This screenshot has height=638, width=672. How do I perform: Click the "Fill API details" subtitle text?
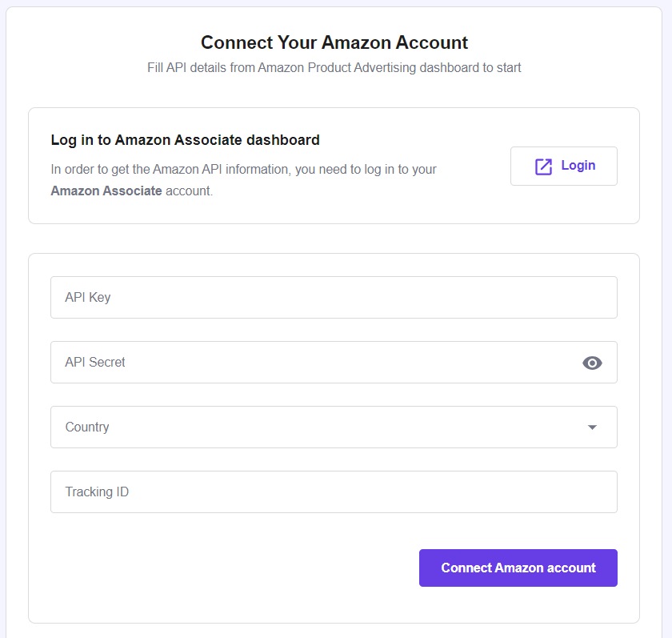334,68
